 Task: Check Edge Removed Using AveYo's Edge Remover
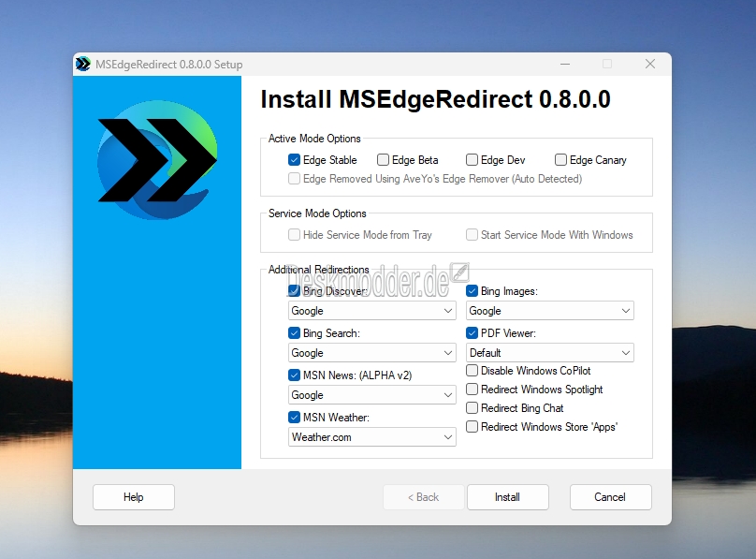click(294, 179)
